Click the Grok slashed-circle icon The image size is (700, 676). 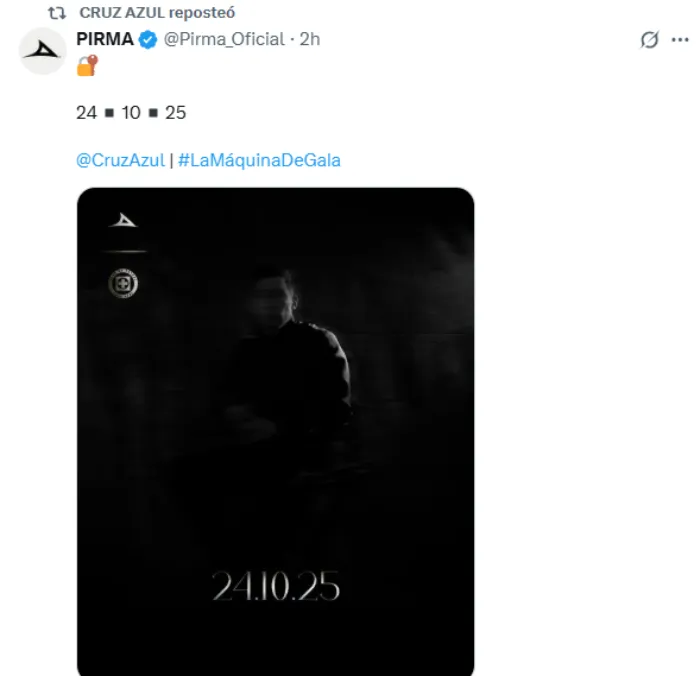coord(649,40)
